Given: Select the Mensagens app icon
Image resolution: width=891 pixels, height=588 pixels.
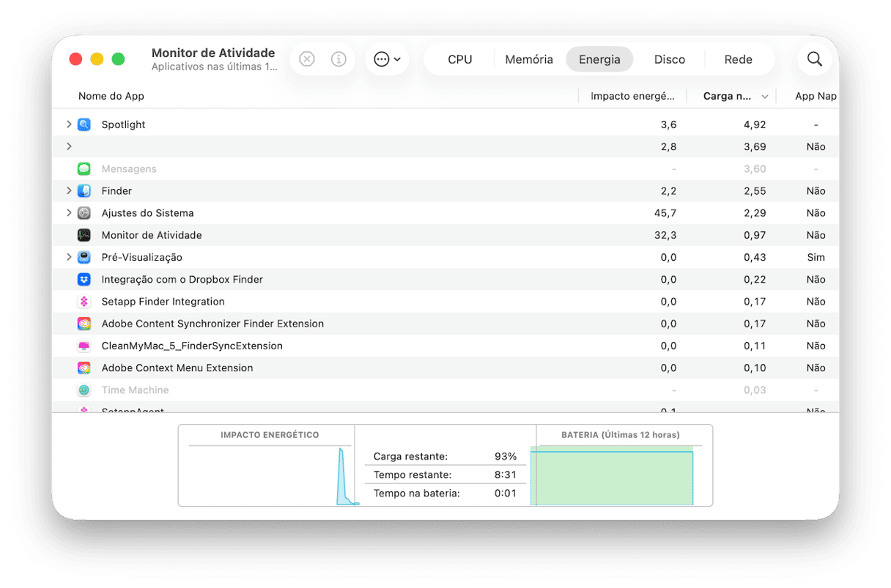Looking at the screenshot, I should click(84, 169).
